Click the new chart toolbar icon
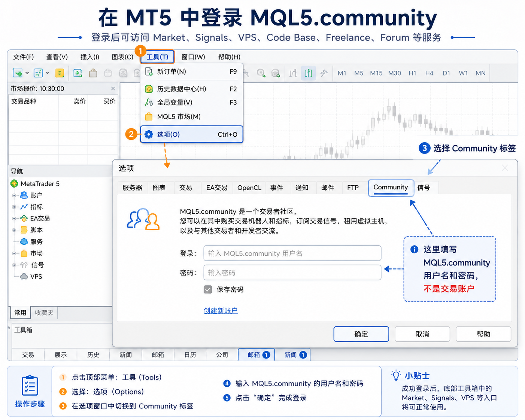Screen dimensions: 525x420 pyautogui.click(x=18, y=73)
